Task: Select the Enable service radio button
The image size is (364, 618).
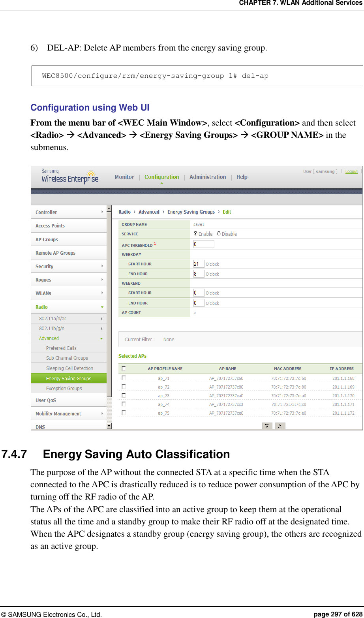Action: [196, 234]
